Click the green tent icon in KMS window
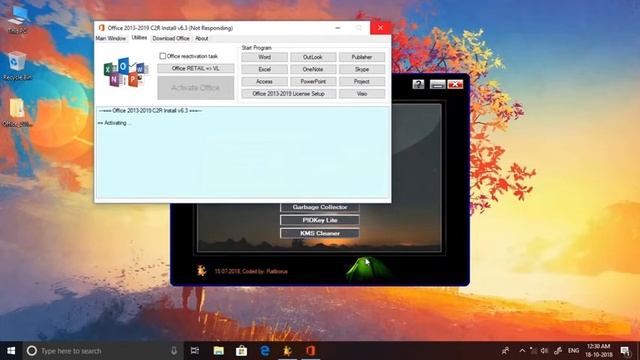Viewport: 640px width, 360px height. (368, 268)
